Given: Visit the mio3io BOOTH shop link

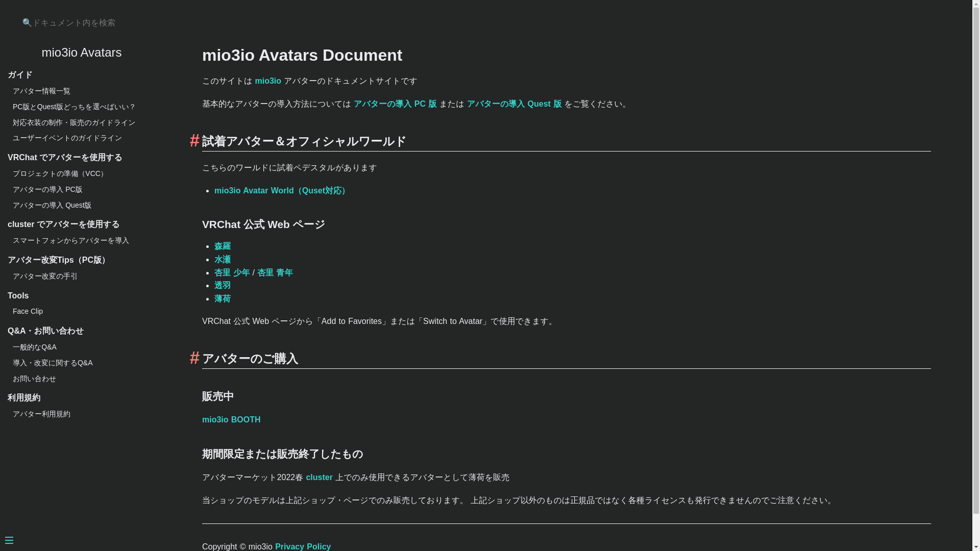Looking at the screenshot, I should click(231, 420).
